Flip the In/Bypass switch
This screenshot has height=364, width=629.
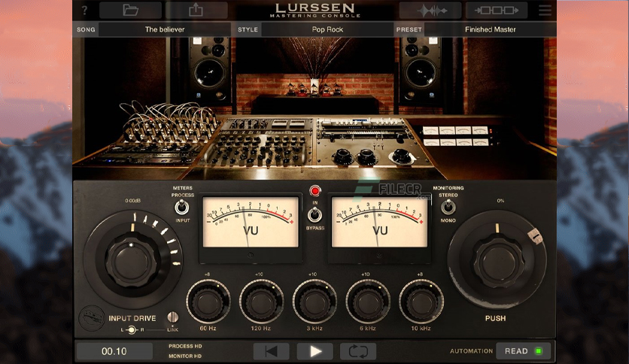[x=315, y=215]
